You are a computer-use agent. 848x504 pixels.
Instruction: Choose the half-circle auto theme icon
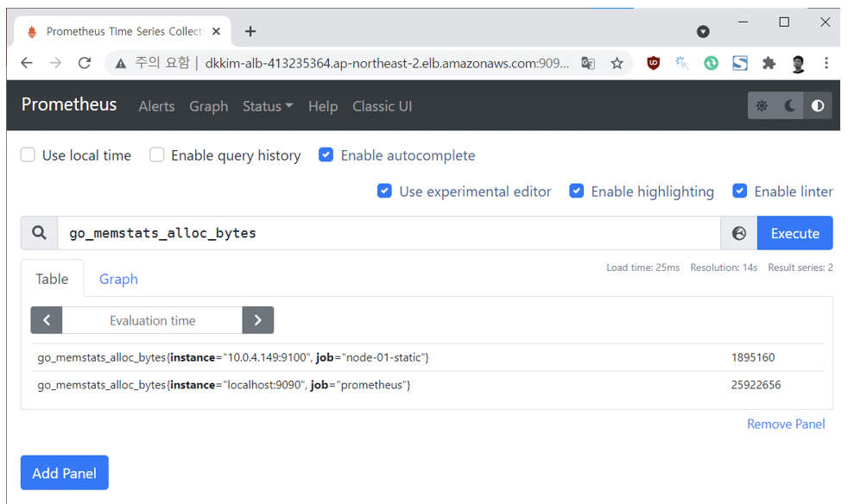pos(818,105)
